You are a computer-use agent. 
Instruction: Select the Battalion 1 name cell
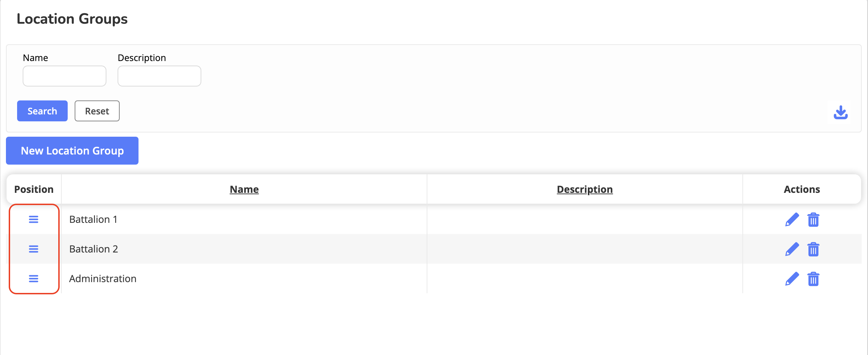tap(93, 219)
